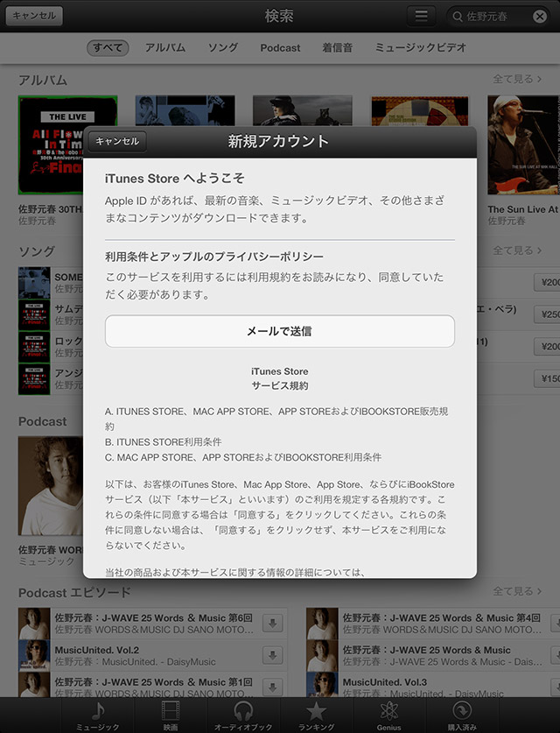
Task: Open the オーディオブック headphones icon
Action: click(243, 712)
